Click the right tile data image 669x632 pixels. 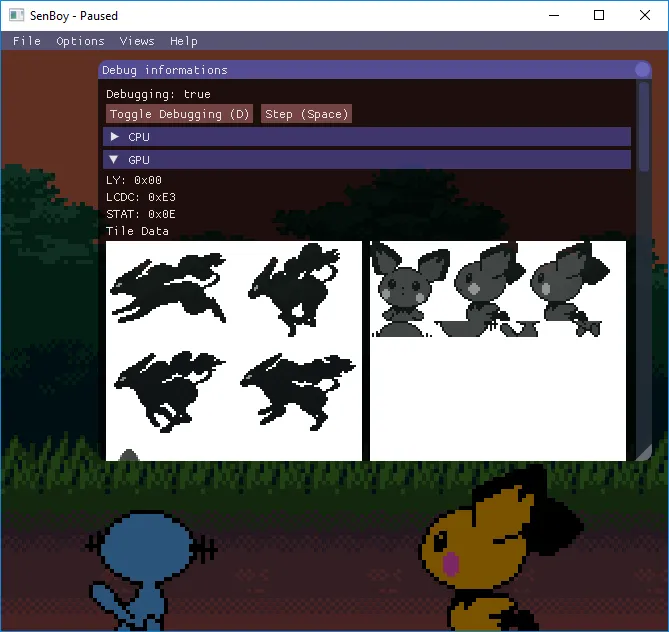pos(497,351)
